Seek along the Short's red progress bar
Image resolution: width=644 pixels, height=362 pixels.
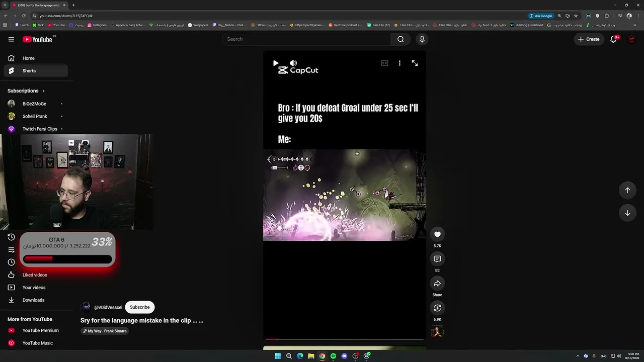345,339
